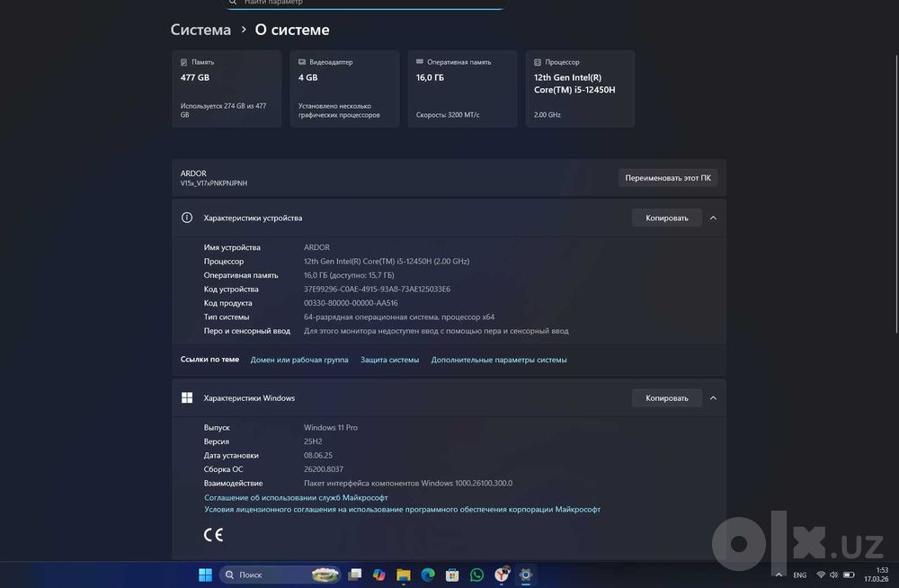899x588 pixels.
Task: Open Условия лицензионного соглашения link
Action: [x=403, y=510]
